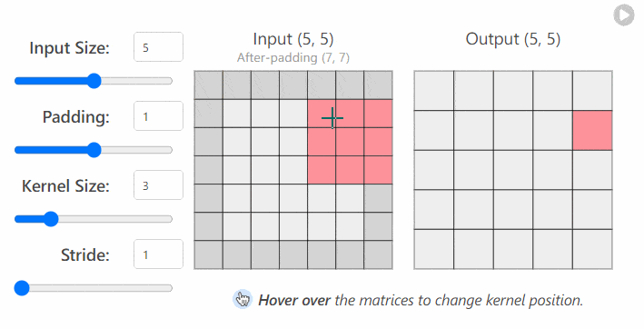Click the center cell of output matrix

[513, 170]
